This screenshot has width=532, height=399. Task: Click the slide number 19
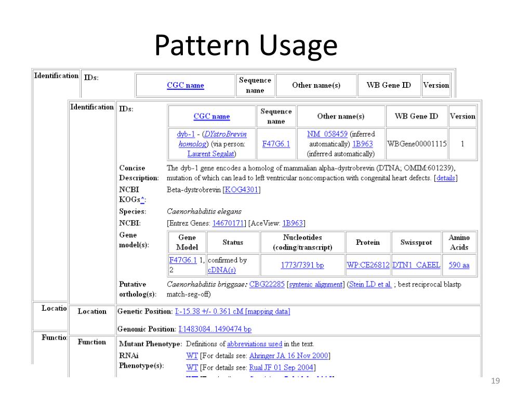pyautogui.click(x=495, y=381)
